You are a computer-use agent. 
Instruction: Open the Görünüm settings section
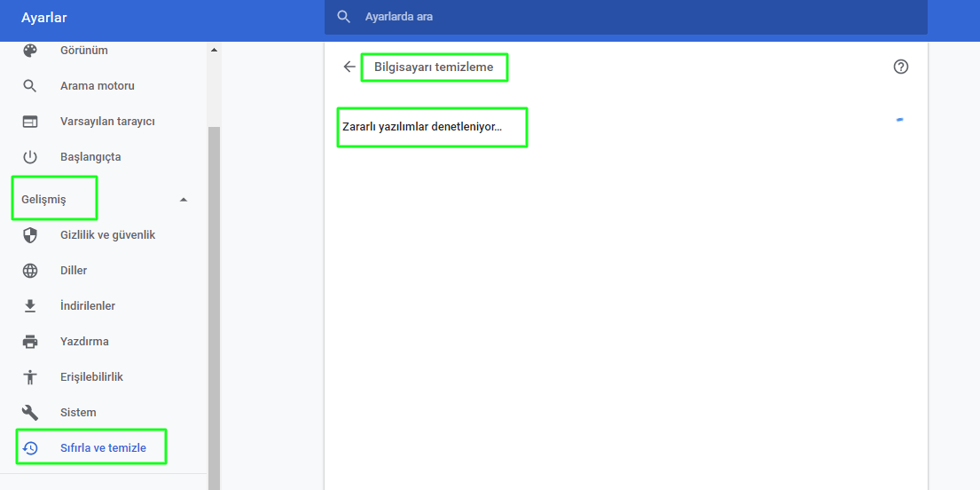(x=83, y=50)
